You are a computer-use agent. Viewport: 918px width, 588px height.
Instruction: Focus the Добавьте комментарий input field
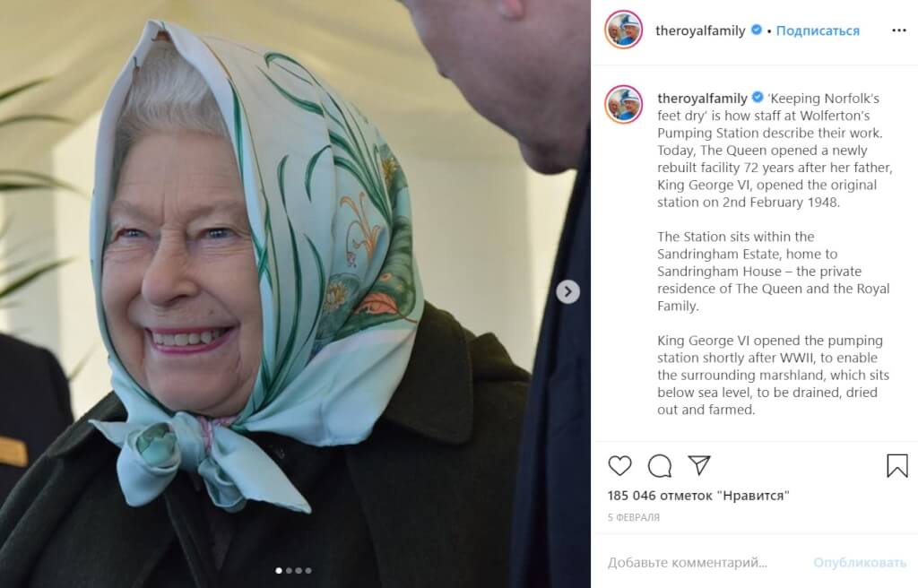click(705, 562)
